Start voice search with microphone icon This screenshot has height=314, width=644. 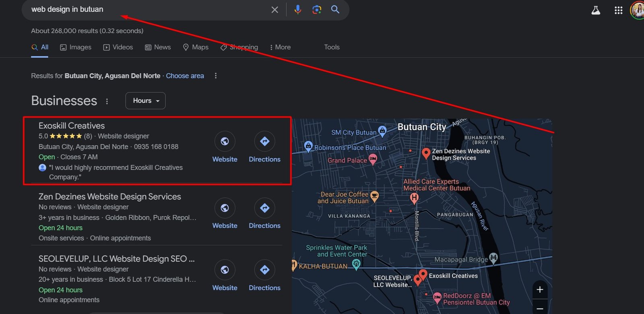[x=297, y=10]
